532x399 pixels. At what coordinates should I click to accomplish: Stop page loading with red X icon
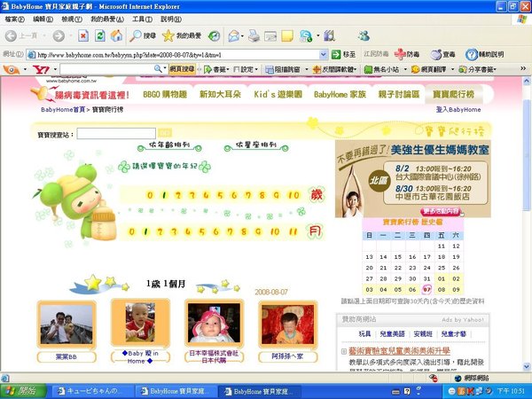83,35
